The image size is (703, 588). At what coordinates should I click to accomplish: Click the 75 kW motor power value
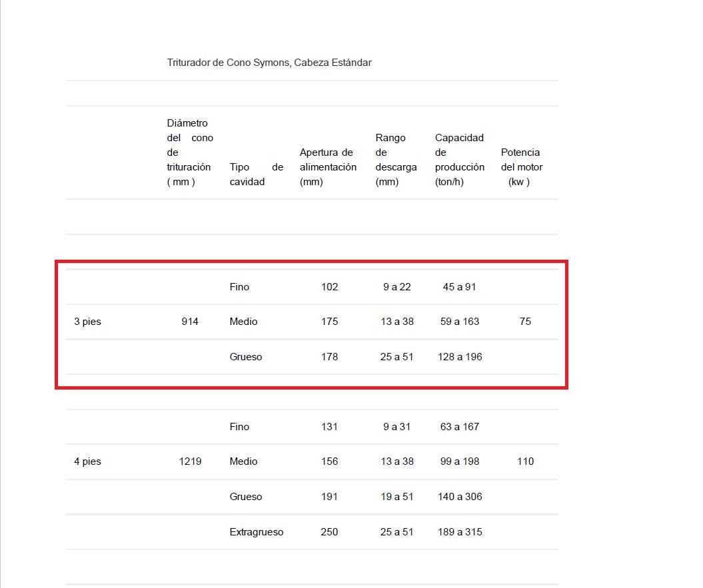click(525, 322)
